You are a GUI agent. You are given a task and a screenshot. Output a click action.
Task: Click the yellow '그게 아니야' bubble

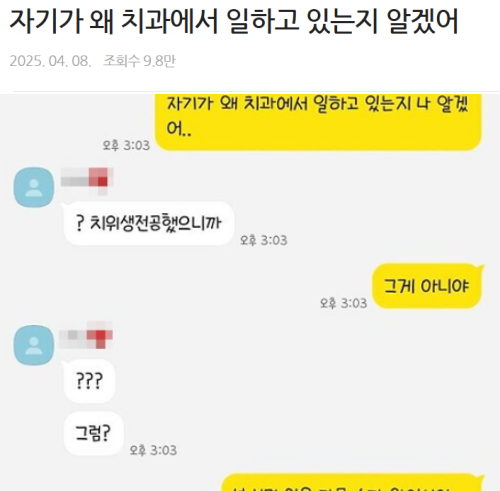pyautogui.click(x=427, y=286)
